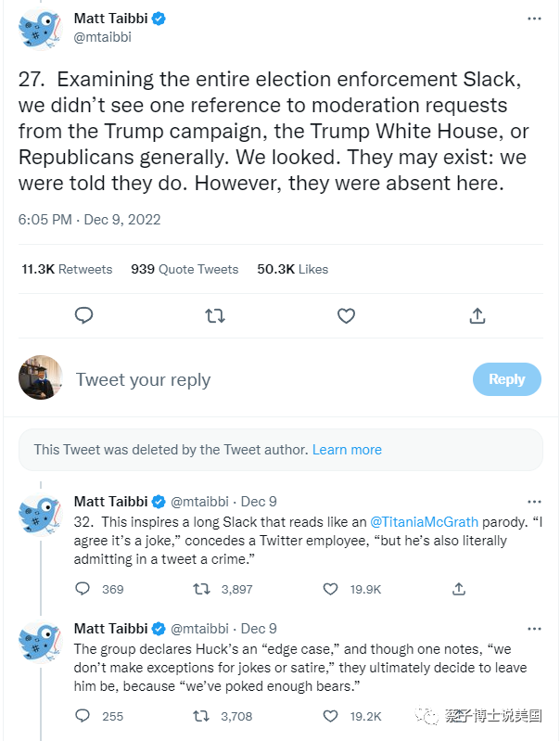Like the main tweet with the heart icon
The width and height of the screenshot is (560, 741).
coord(346,316)
